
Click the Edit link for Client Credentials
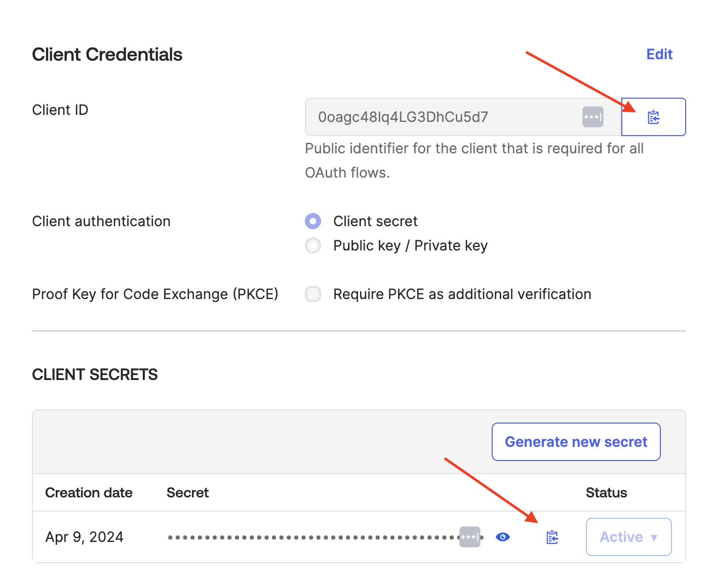pyautogui.click(x=659, y=54)
